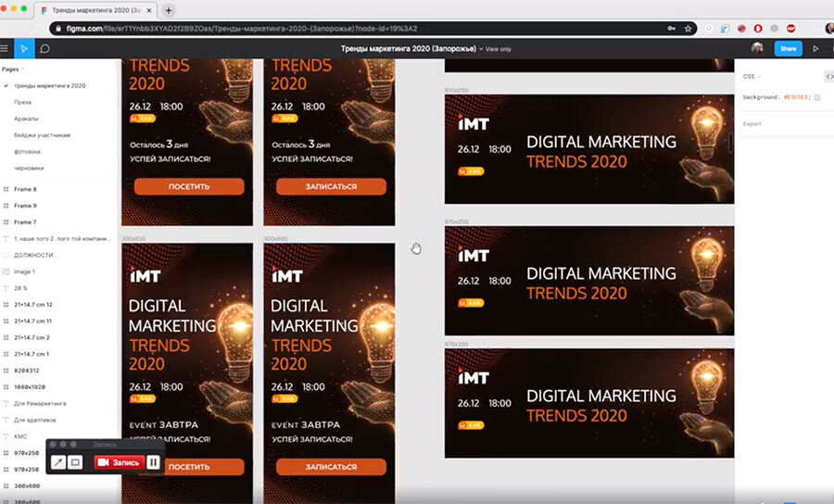Screen dimensions: 834x504
Task: Click the dark red round extension icon
Action: click(741, 29)
